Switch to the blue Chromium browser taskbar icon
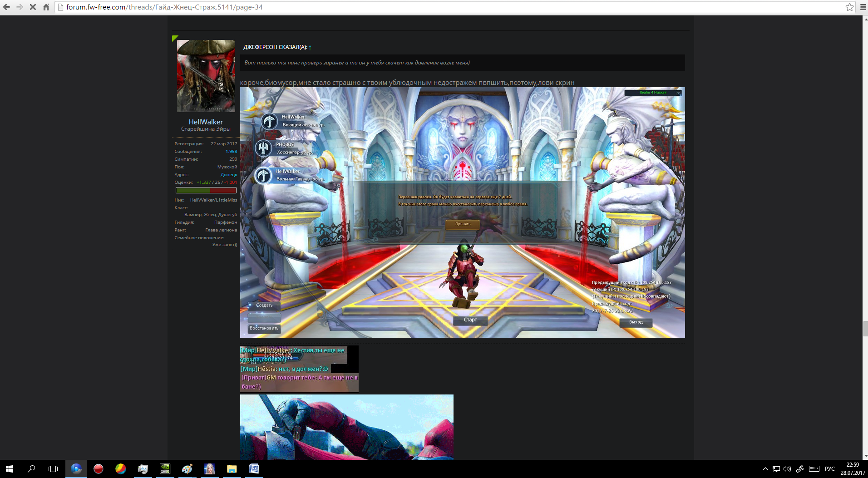This screenshot has width=868, height=478. 76,469
